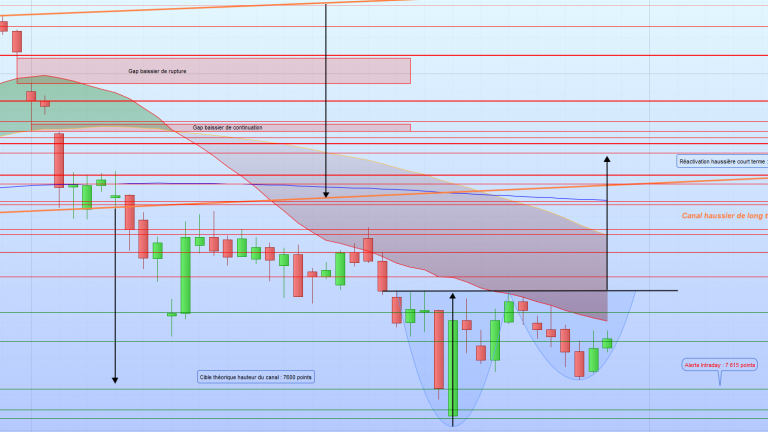Click the upward arrow head near Réactivation label
The width and height of the screenshot is (768, 432).
(606, 159)
